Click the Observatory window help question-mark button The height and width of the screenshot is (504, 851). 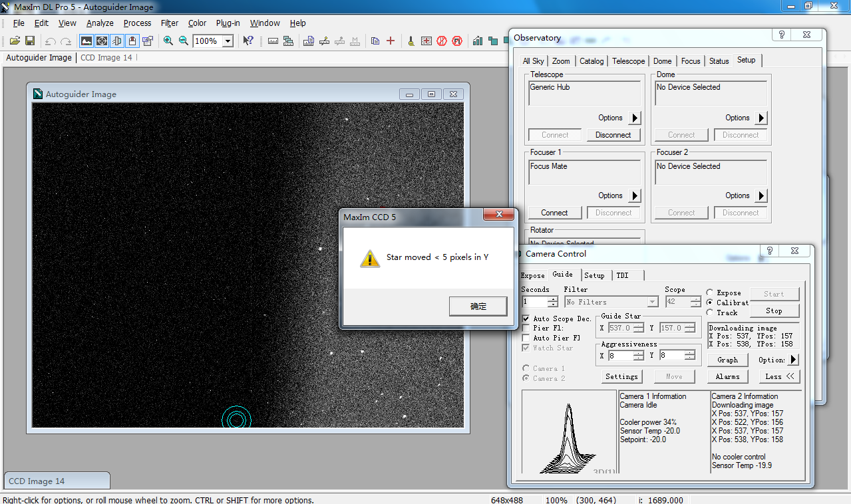pos(782,35)
